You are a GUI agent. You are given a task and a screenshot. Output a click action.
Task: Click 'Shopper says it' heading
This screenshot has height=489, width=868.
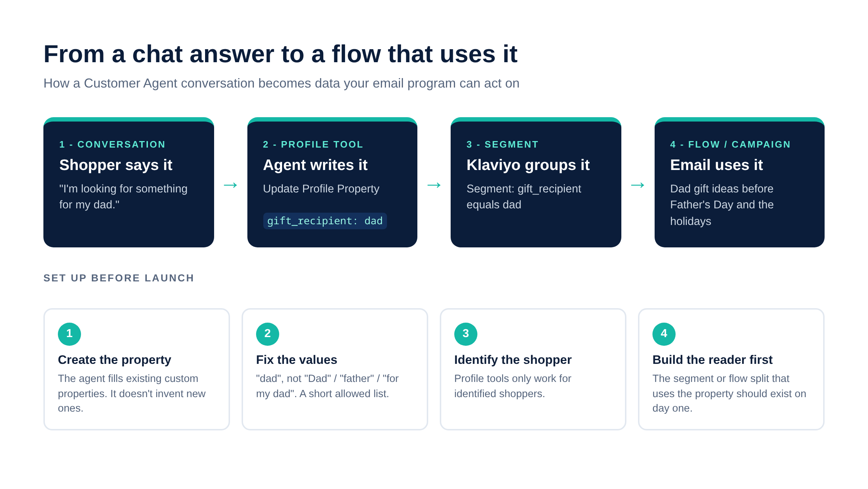(x=116, y=165)
